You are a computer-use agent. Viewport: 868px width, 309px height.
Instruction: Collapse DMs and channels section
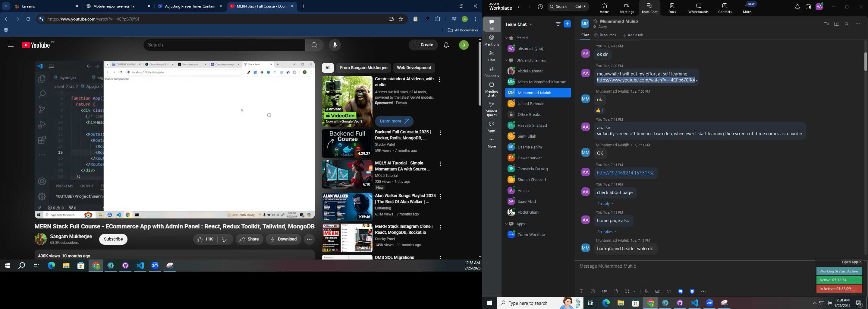[x=506, y=61]
